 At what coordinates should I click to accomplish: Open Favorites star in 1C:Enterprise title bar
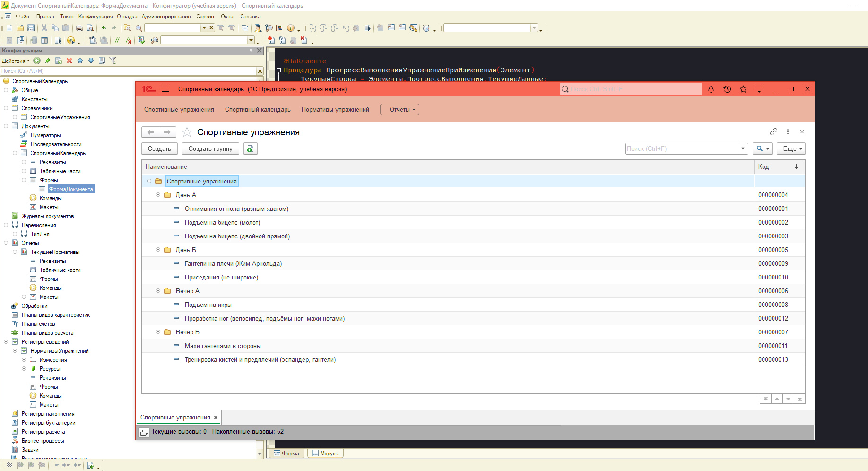click(x=743, y=89)
